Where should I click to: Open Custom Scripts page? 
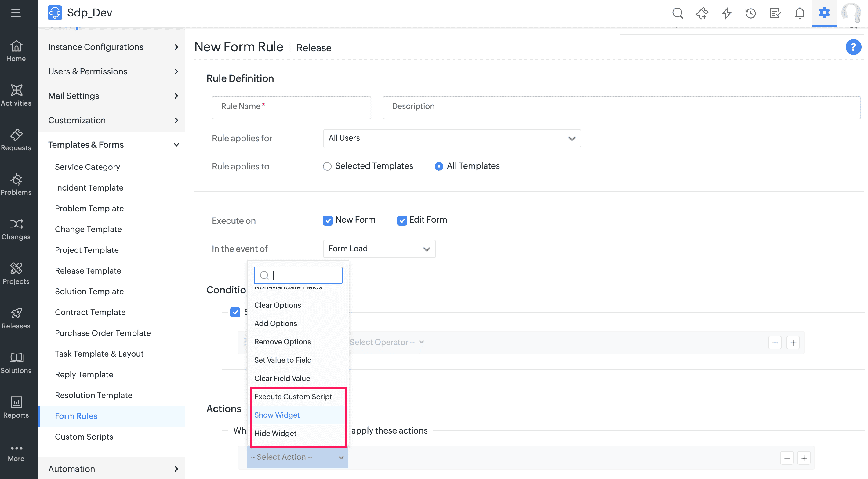(x=84, y=437)
